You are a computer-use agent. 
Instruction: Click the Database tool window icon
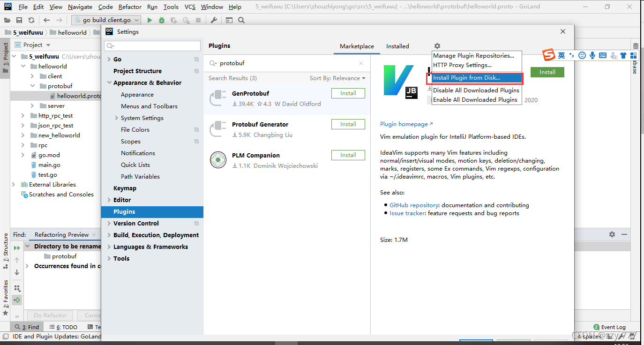[x=636, y=46]
